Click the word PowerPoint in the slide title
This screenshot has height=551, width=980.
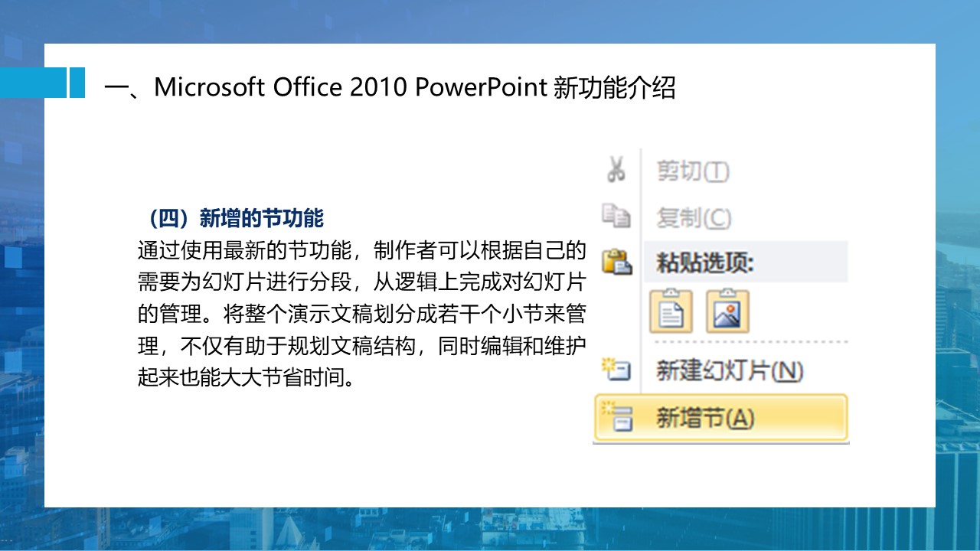tap(479, 88)
